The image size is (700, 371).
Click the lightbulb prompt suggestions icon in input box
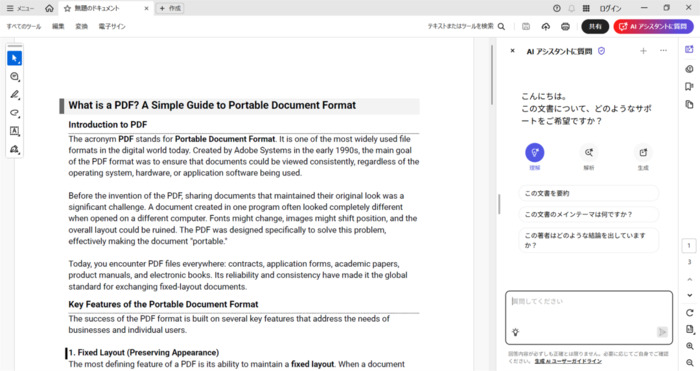coord(516,332)
